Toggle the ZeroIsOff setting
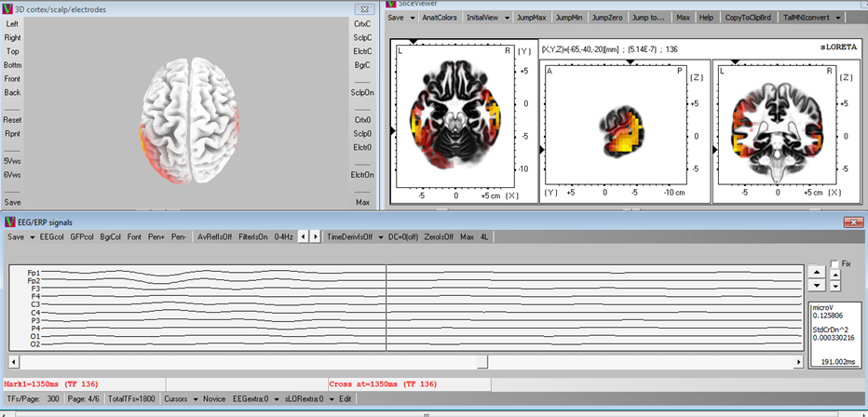The height and width of the screenshot is (417, 868). tap(437, 236)
